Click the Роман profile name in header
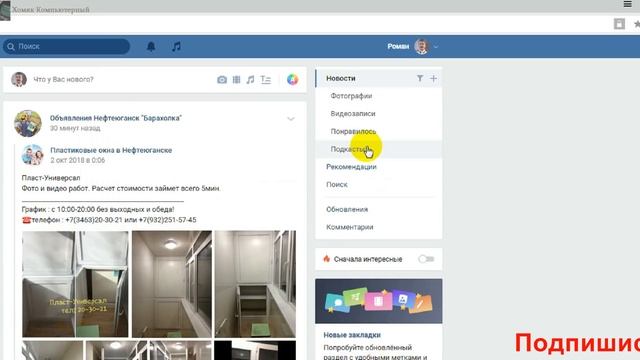640x360 pixels. [398, 47]
